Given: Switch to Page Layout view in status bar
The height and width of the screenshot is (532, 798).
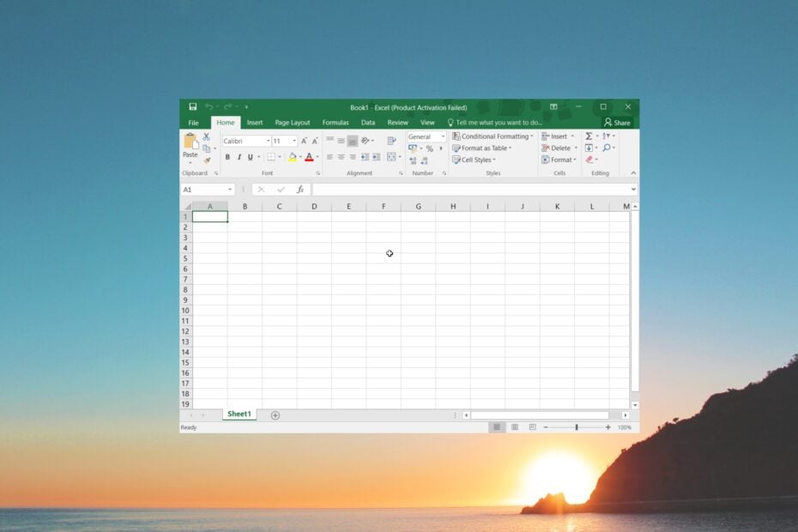Looking at the screenshot, I should pos(515,427).
